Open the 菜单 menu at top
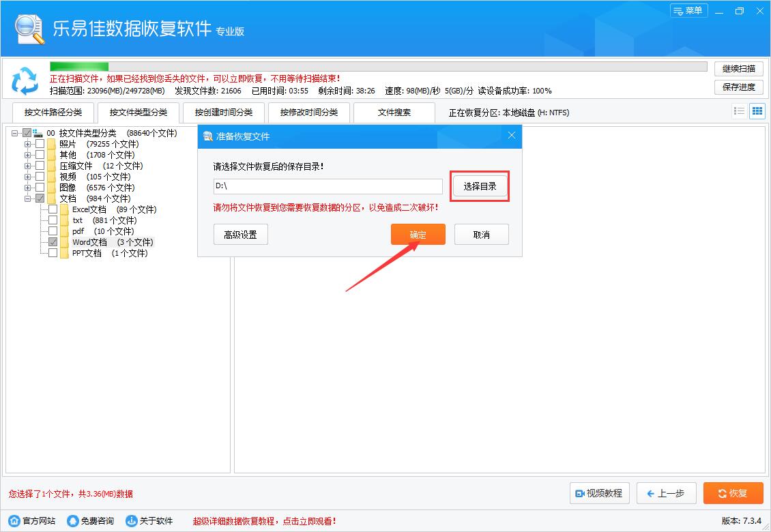Viewport: 771px width, 532px height. pyautogui.click(x=688, y=11)
